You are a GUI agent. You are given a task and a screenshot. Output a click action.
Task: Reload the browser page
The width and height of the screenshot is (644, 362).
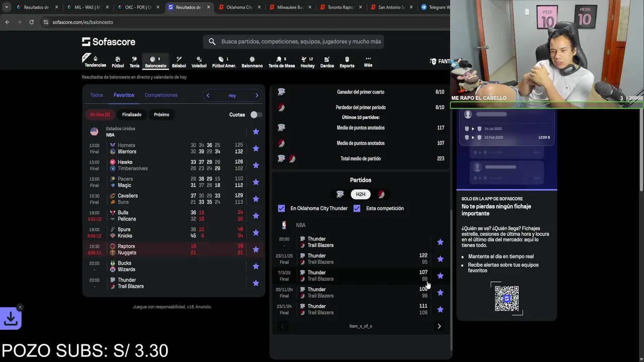click(31, 22)
